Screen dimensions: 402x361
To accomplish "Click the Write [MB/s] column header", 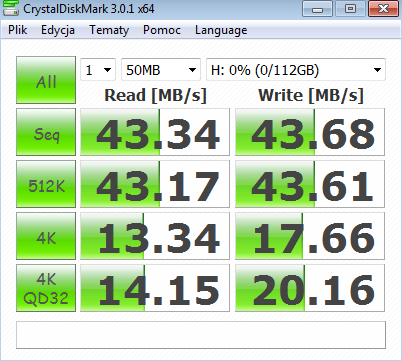I will pos(311,95).
